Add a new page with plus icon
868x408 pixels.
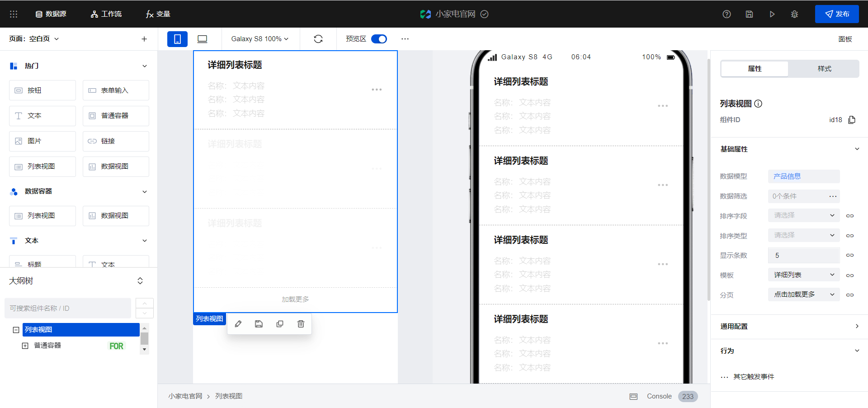144,39
